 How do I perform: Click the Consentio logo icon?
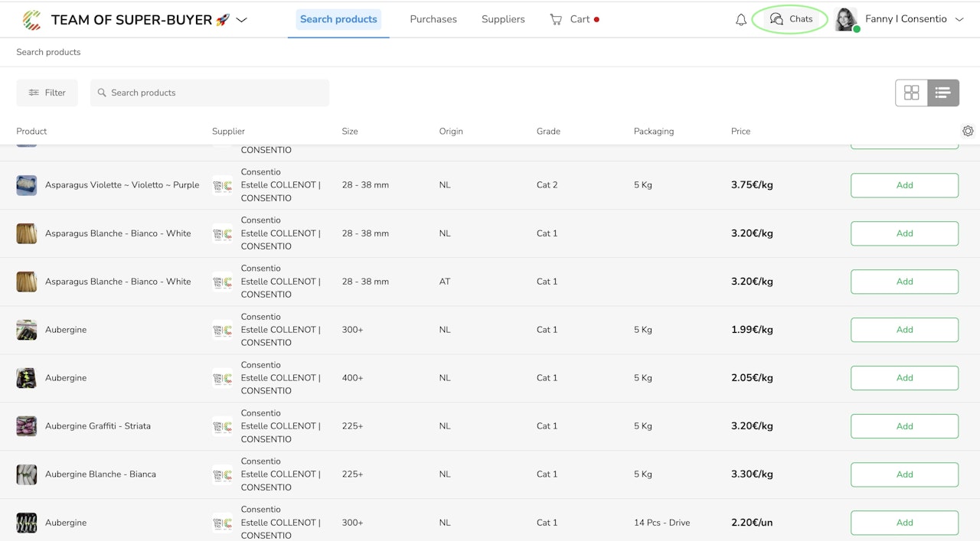pyautogui.click(x=31, y=20)
